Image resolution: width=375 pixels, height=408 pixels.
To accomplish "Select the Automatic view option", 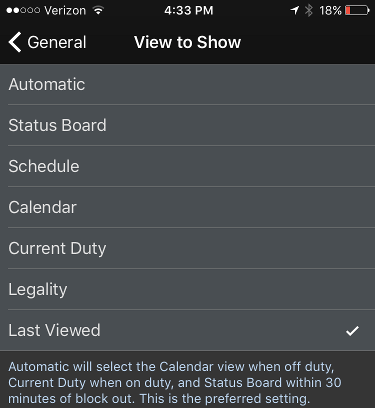I will point(187,84).
